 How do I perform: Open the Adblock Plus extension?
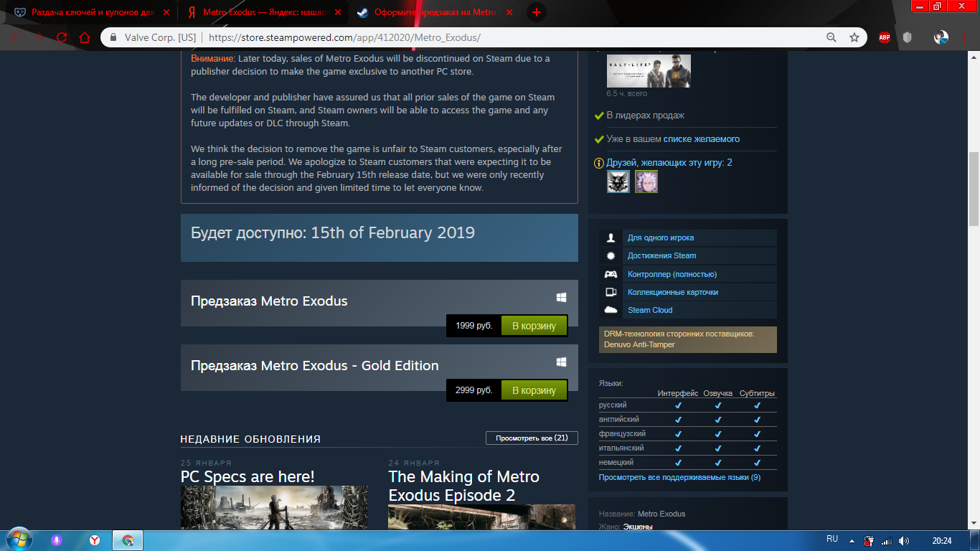[885, 37]
